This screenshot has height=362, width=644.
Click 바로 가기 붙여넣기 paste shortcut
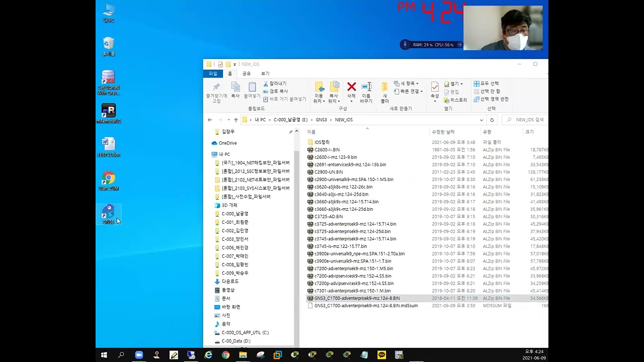284,99
